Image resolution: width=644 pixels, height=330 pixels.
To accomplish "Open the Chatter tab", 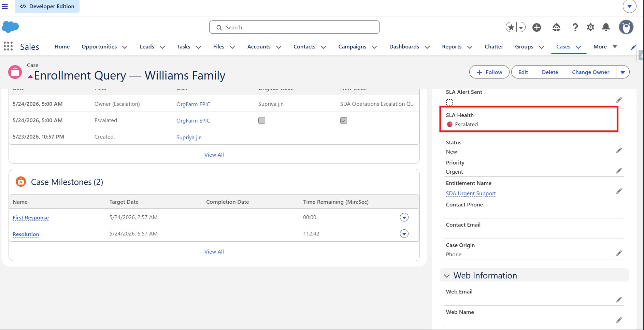I will [494, 47].
